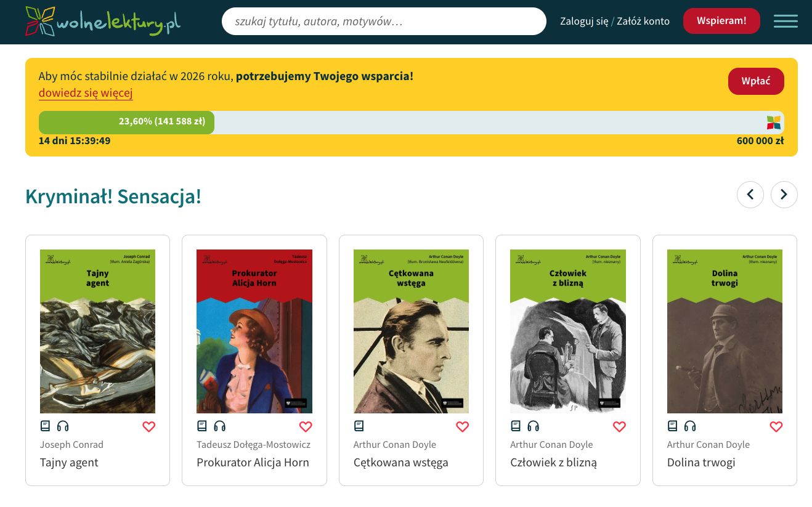Click the search field for titles and authors
The image size is (812, 507).
[384, 21]
